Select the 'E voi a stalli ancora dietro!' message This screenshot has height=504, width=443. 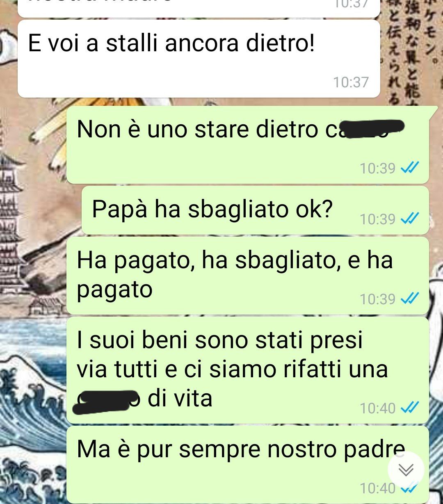pyautogui.click(x=199, y=59)
